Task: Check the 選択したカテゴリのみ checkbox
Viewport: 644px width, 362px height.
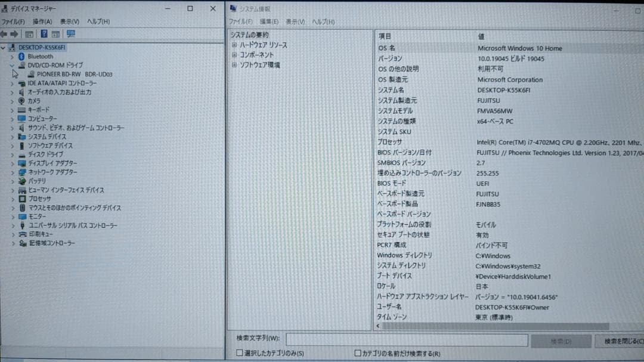Action: coord(240,354)
